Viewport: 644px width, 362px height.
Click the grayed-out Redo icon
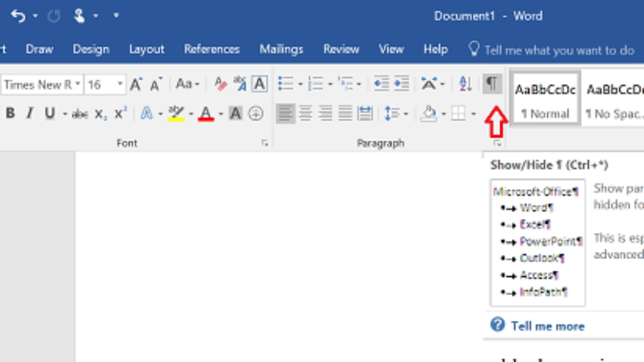[x=54, y=16]
